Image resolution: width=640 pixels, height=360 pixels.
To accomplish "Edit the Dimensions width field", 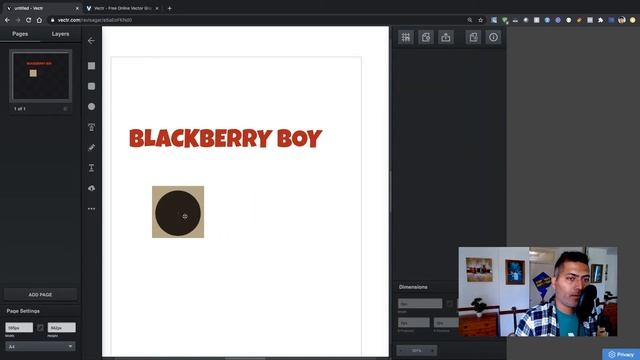I will (x=420, y=304).
